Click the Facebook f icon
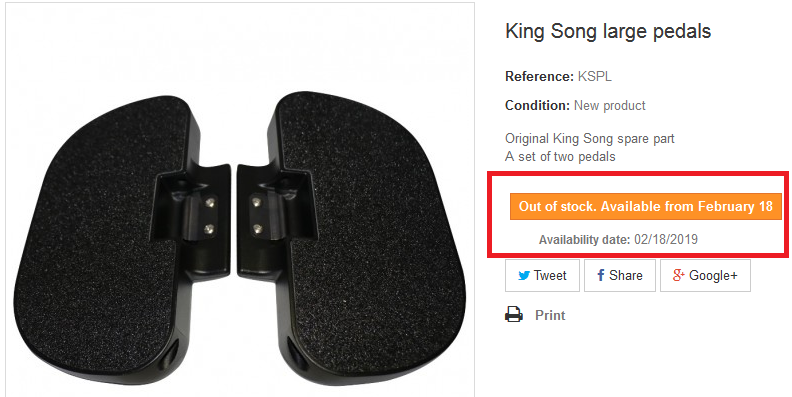Image resolution: width=792 pixels, height=397 pixels. click(601, 275)
